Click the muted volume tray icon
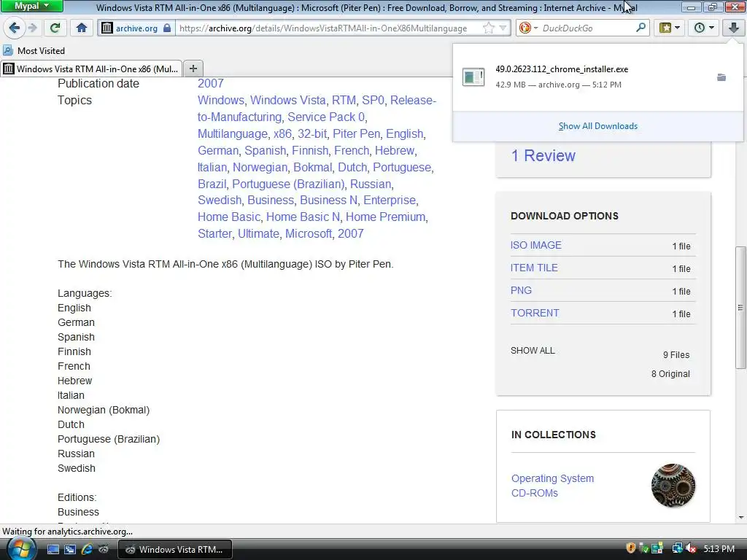Screen dimensions: 747x560 692,548
